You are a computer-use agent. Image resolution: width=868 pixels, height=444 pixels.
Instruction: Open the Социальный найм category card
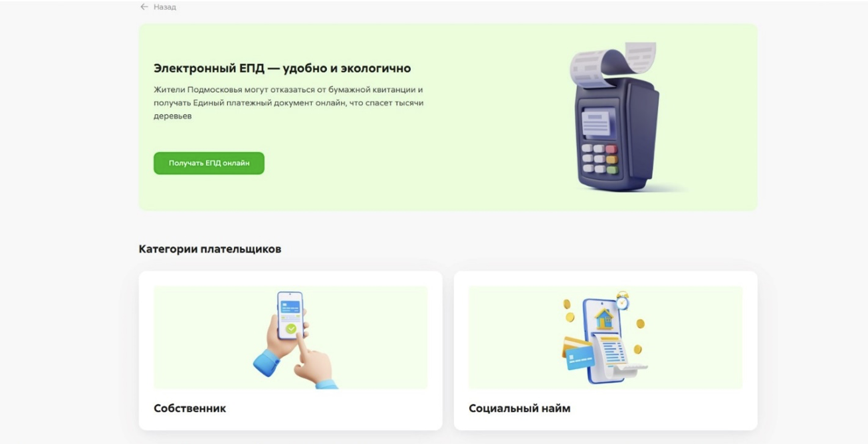click(x=605, y=350)
